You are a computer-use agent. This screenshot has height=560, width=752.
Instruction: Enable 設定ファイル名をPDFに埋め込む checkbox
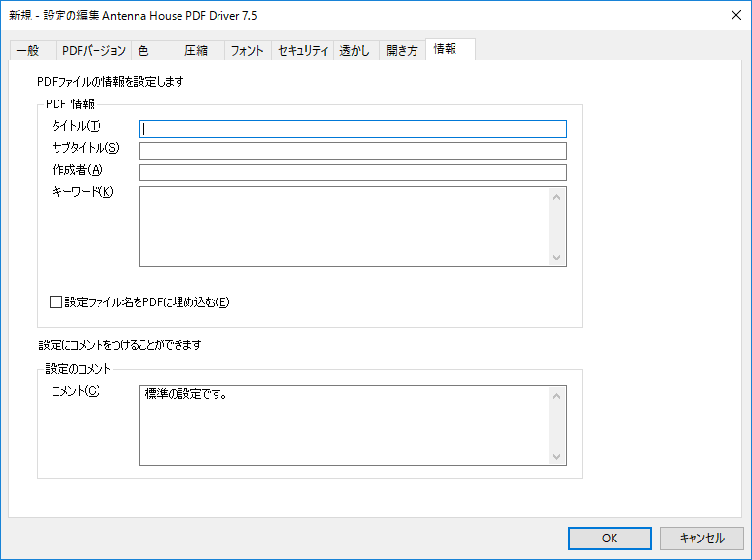57,301
